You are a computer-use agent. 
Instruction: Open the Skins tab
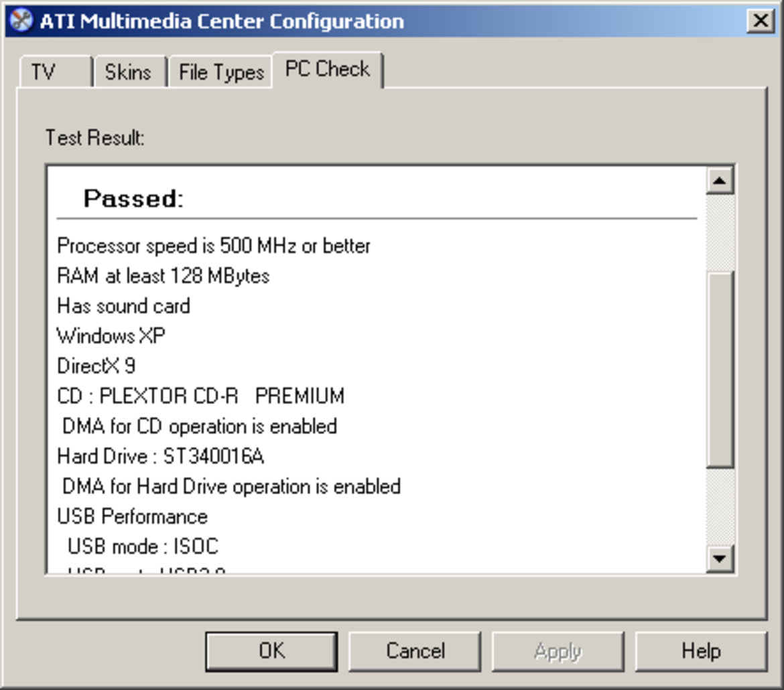130,72
